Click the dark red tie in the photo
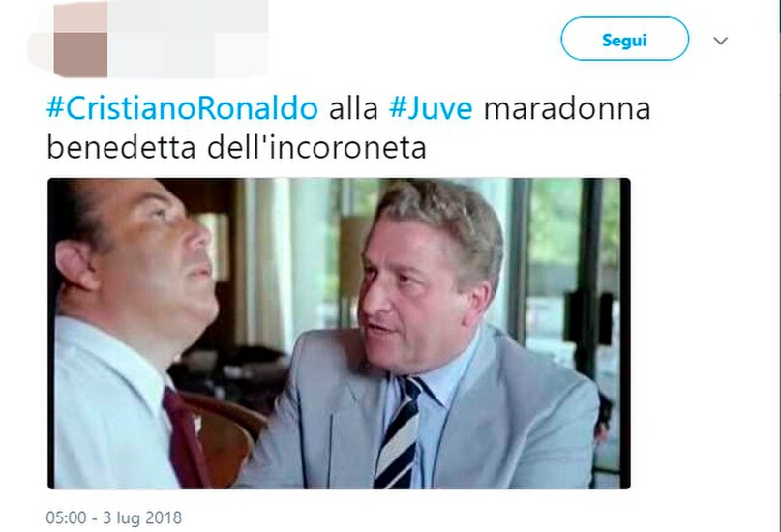The image size is (781, 532). point(183,440)
